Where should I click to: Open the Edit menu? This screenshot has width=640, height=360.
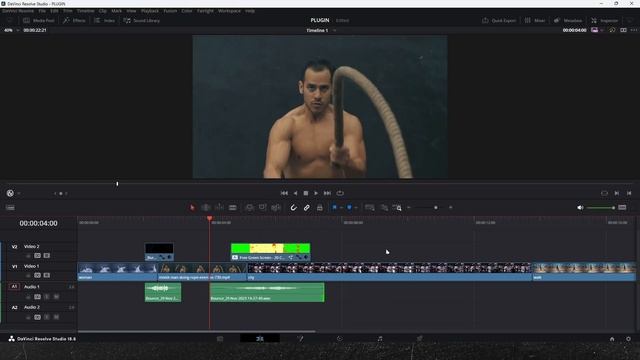pyautogui.click(x=54, y=11)
